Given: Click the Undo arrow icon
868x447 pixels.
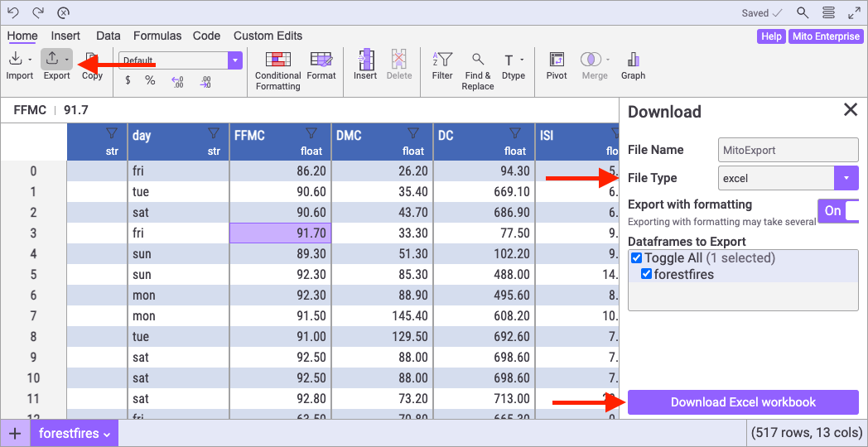Looking at the screenshot, I should pos(13,12).
